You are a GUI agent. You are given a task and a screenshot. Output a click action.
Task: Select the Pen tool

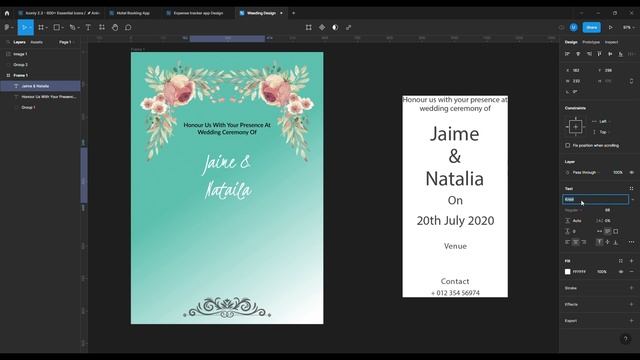[x=72, y=27]
